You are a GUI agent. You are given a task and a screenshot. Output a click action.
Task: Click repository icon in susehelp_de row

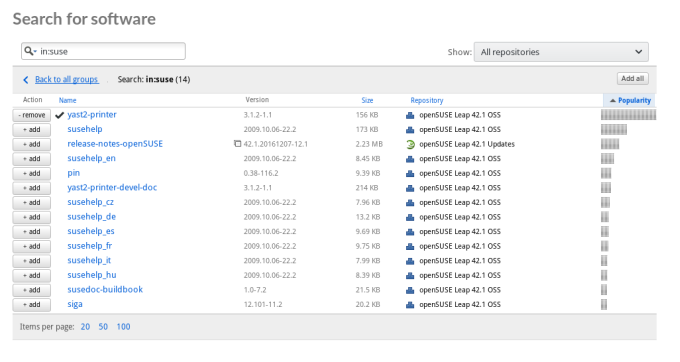coord(410,218)
